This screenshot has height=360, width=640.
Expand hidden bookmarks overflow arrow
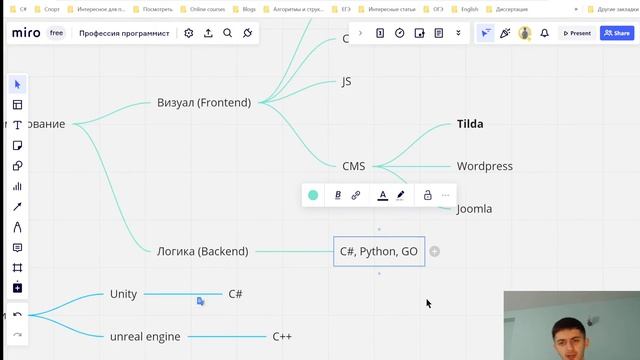tap(576, 9)
